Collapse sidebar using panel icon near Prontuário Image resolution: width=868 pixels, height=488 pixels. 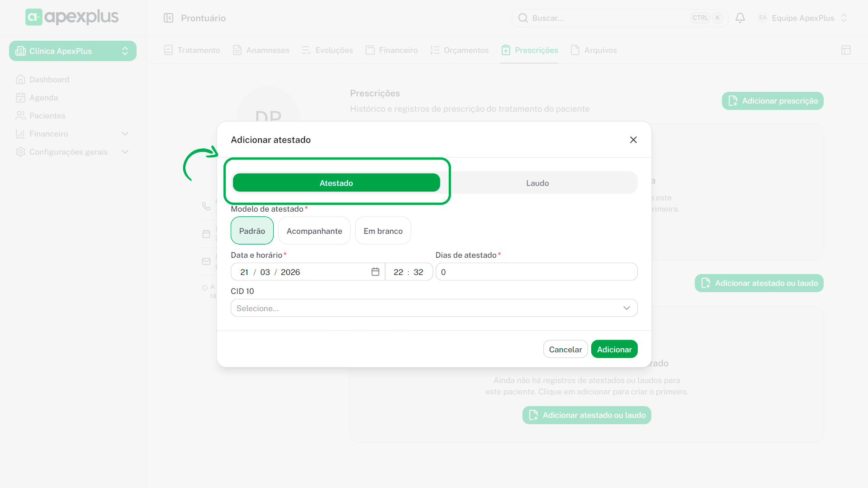pos(168,18)
